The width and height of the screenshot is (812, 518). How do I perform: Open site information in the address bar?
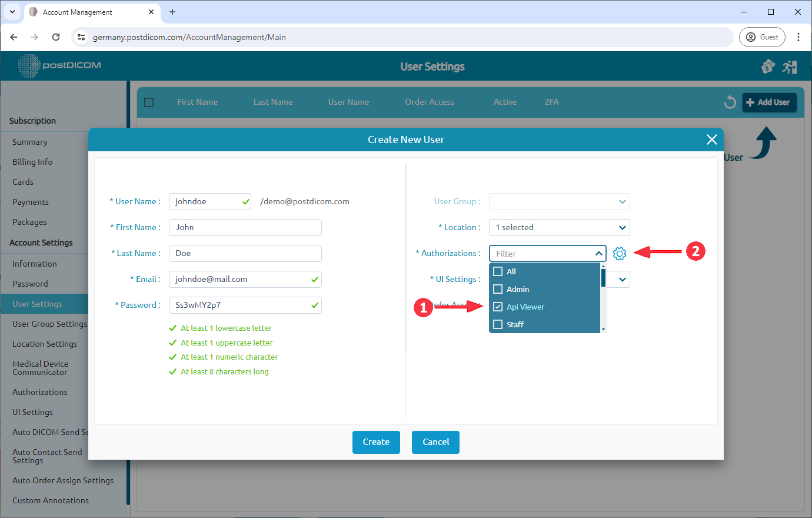80,36
